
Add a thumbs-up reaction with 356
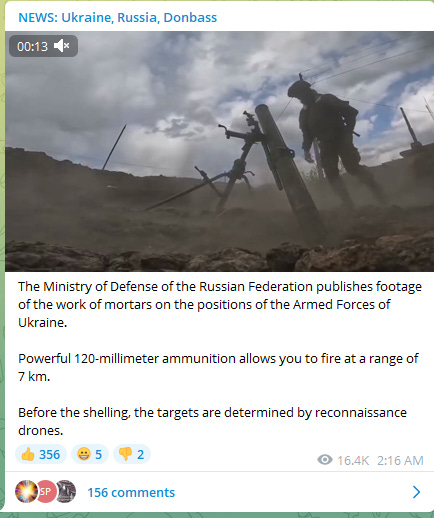(41, 454)
